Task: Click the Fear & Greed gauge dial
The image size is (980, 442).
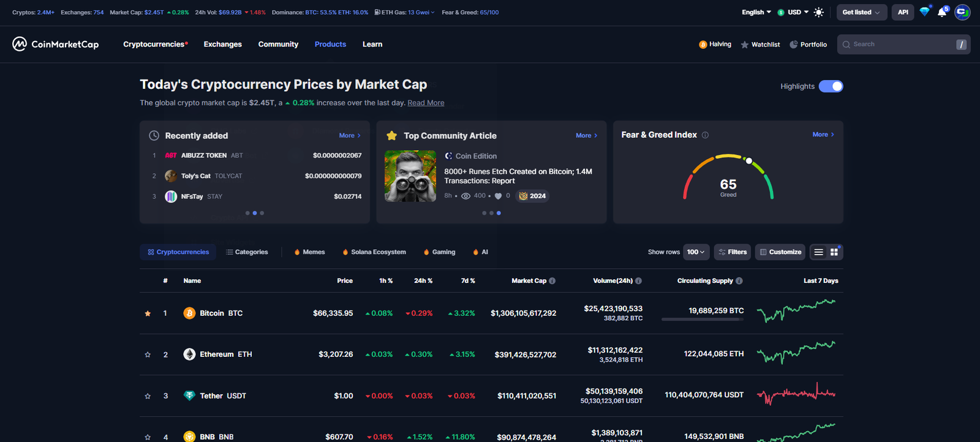Action: click(x=728, y=178)
